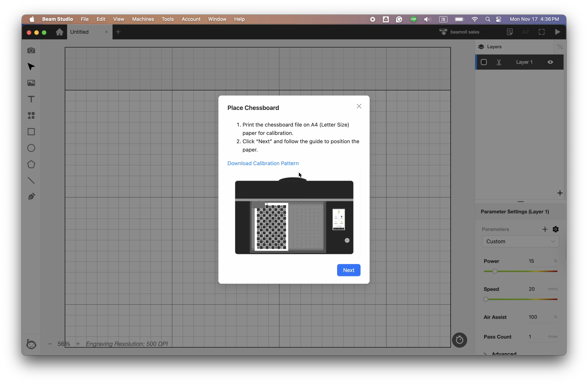Select the Line tool
588x384 pixels.
[x=31, y=181]
